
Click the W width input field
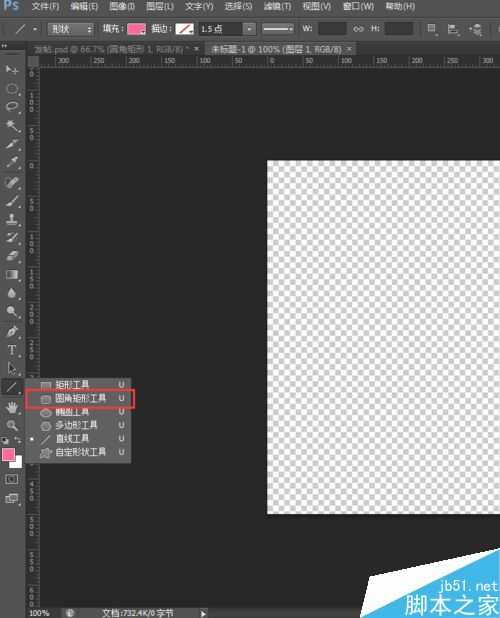click(x=332, y=29)
